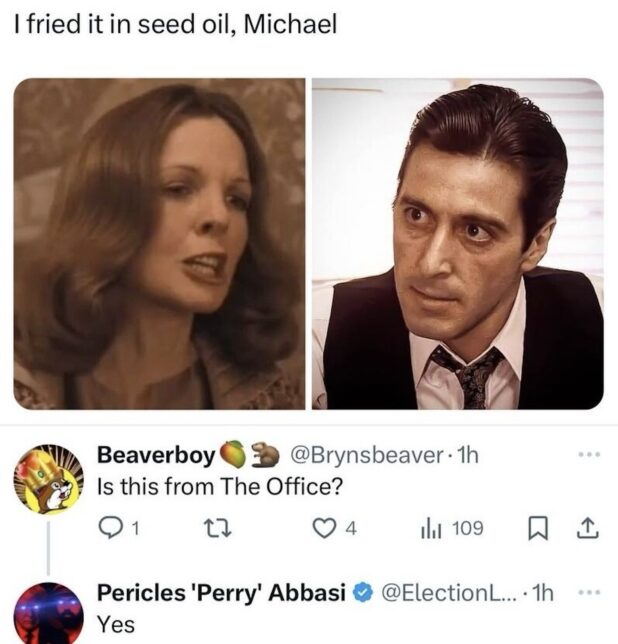Bookmark Beaverboy's reply

(x=539, y=527)
